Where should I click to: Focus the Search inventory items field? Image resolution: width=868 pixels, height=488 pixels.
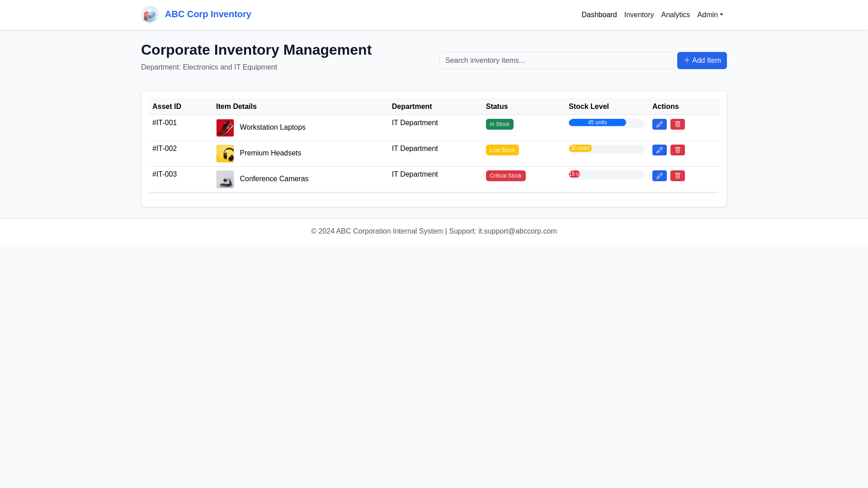pyautogui.click(x=556, y=61)
